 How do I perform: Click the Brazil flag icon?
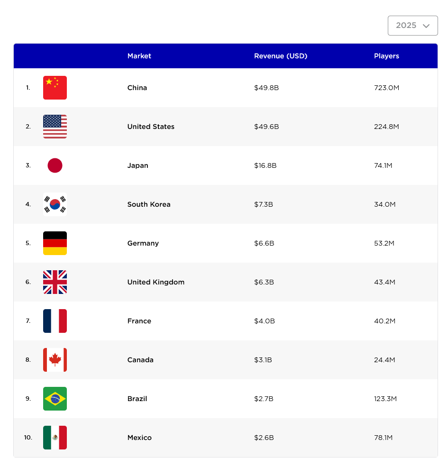tap(55, 399)
